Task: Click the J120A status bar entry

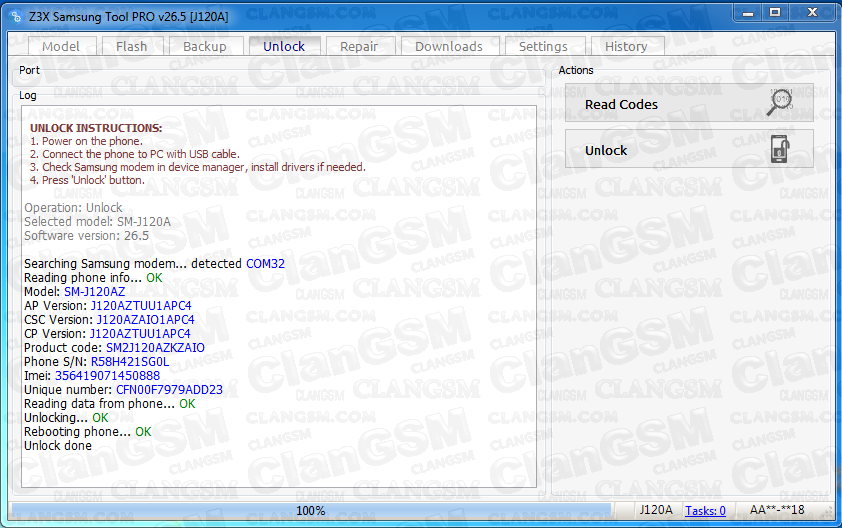Action: click(656, 510)
